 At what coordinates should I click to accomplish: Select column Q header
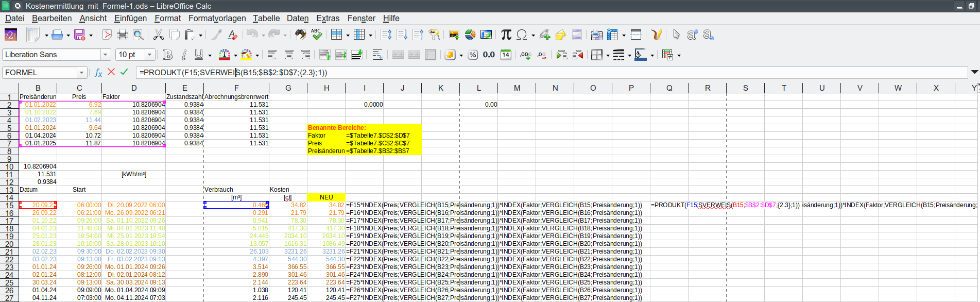669,88
